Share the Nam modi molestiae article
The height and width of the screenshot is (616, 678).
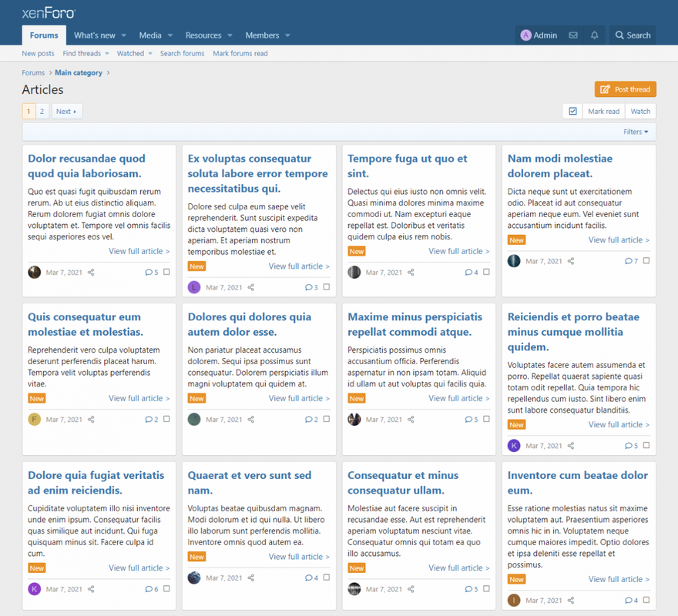tap(571, 261)
